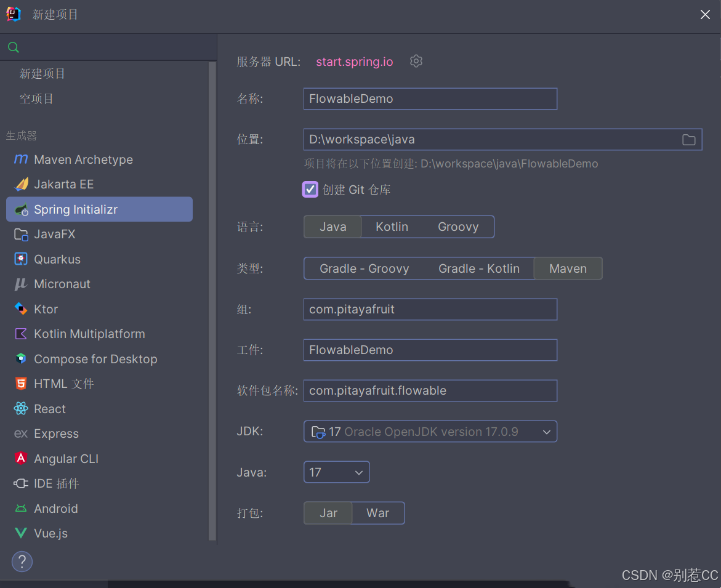Image resolution: width=721 pixels, height=588 pixels.
Task: Click the Express ex icon
Action: (21, 433)
